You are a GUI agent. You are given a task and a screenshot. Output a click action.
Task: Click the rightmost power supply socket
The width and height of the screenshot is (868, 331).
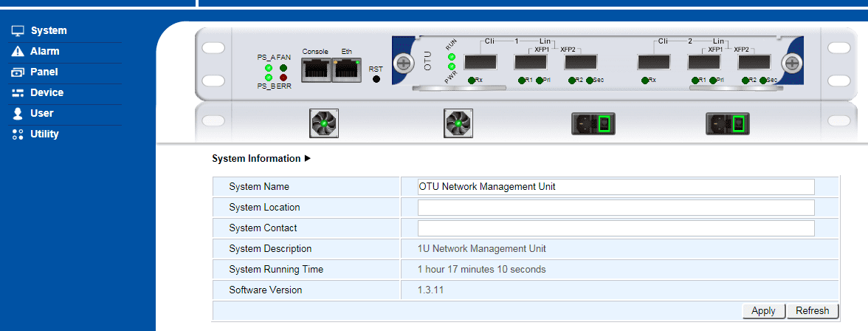[728, 123]
